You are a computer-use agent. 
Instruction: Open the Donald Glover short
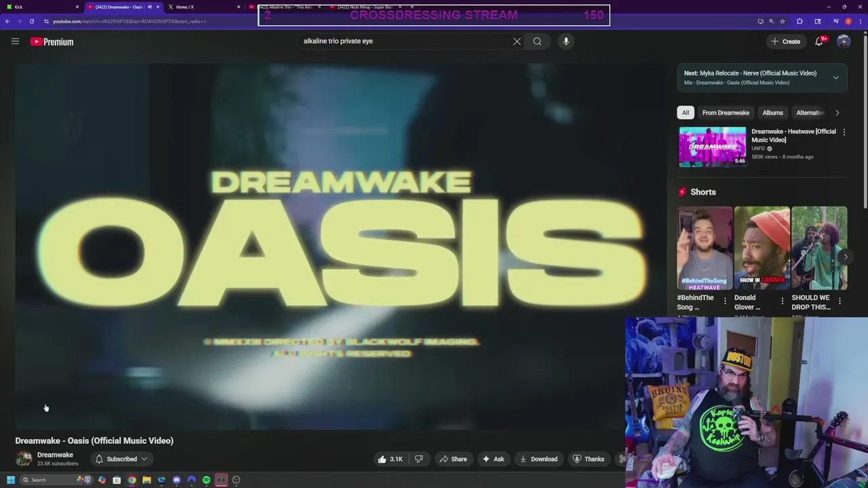[762, 248]
